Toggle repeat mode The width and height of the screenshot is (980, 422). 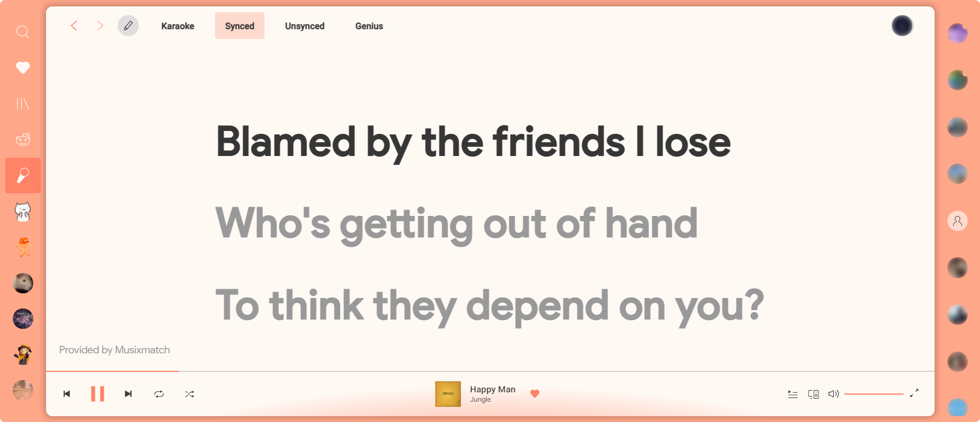(x=159, y=394)
